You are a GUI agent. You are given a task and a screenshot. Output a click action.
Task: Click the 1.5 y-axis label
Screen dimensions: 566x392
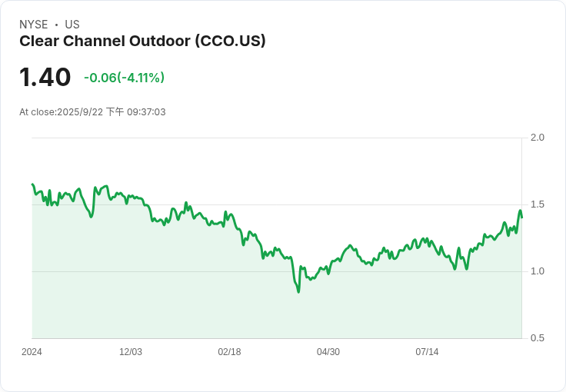(537, 204)
